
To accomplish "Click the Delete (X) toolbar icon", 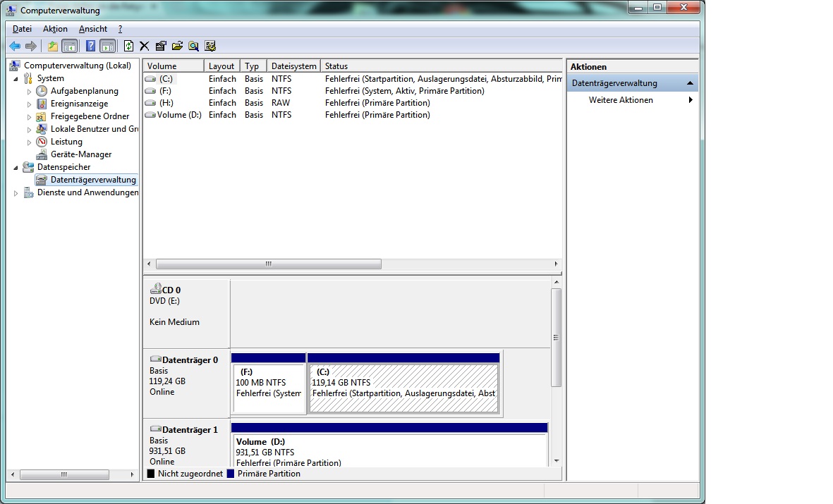I will click(x=144, y=46).
